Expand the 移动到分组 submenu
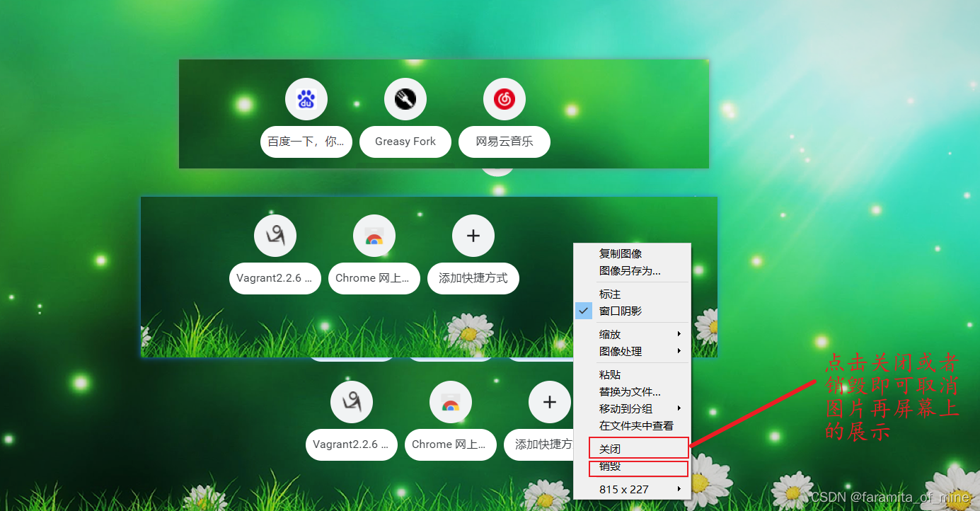The width and height of the screenshot is (980, 511). [x=632, y=408]
